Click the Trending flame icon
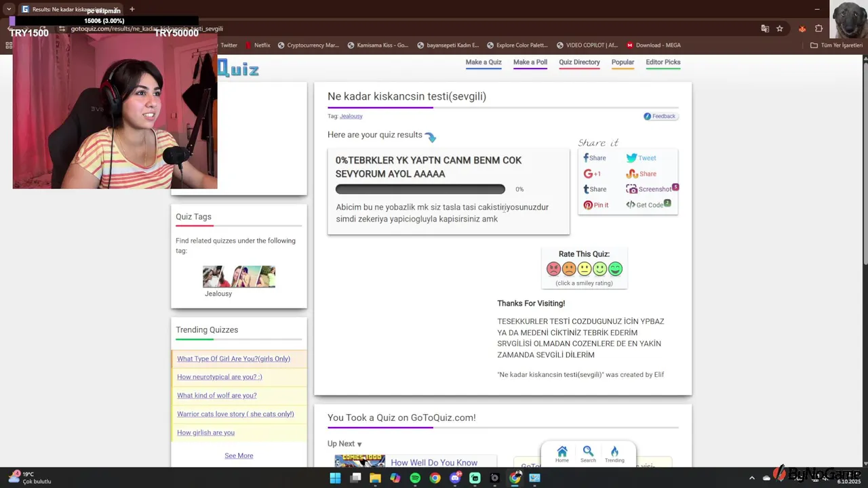Viewport: 868px width, 488px height. pyautogui.click(x=614, y=451)
